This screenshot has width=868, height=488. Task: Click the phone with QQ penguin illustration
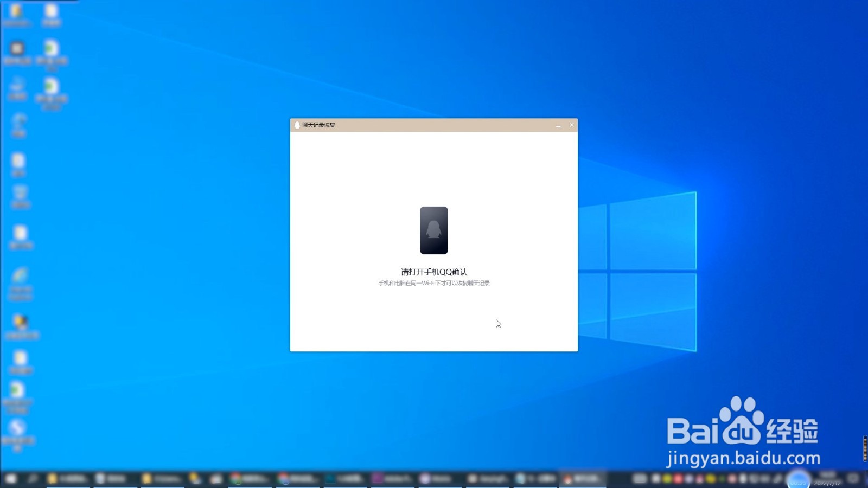click(x=434, y=230)
